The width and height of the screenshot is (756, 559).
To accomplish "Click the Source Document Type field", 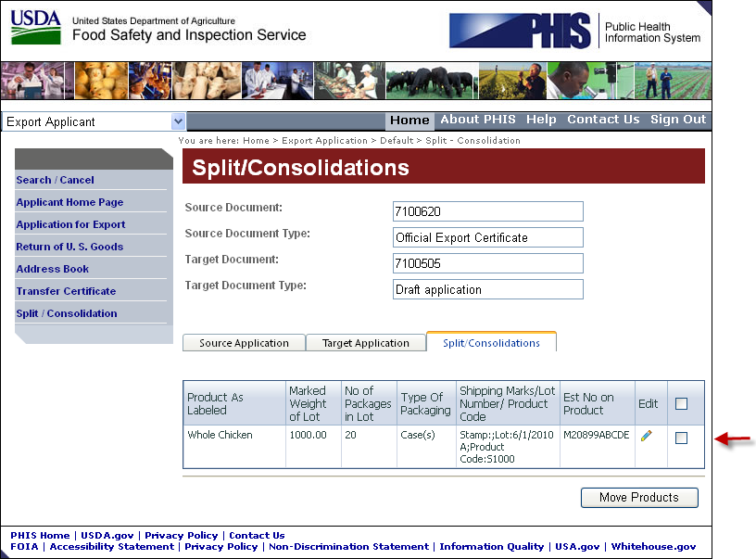I will (488, 237).
